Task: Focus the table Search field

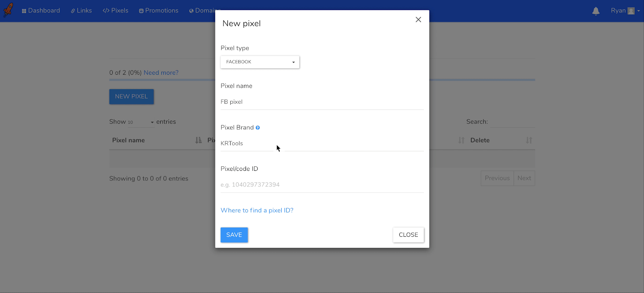Action: (513, 122)
